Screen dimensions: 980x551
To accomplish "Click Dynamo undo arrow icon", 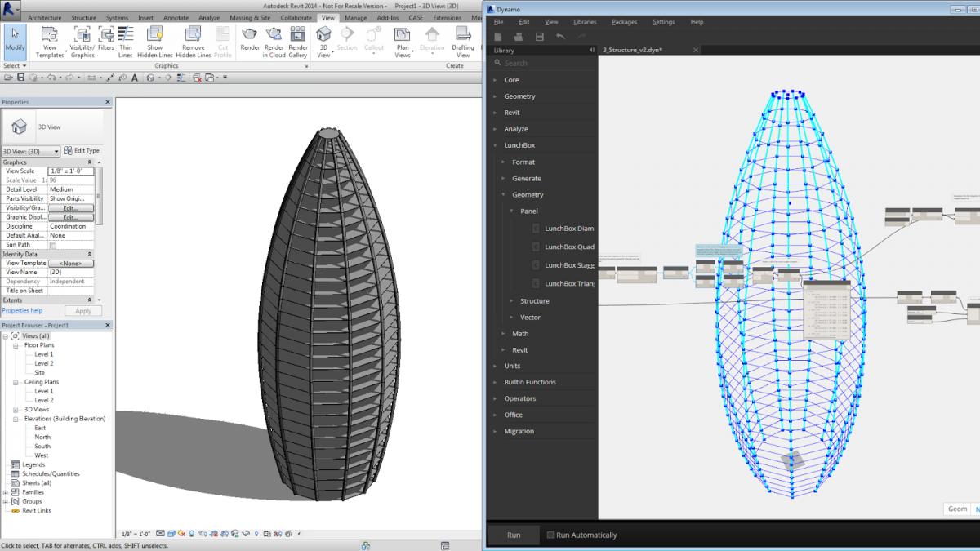I will pyautogui.click(x=560, y=37).
